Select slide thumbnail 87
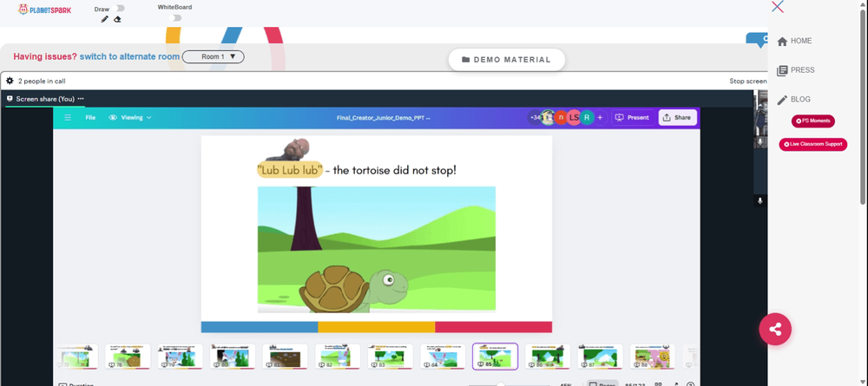The height and width of the screenshot is (386, 868). tap(600, 357)
